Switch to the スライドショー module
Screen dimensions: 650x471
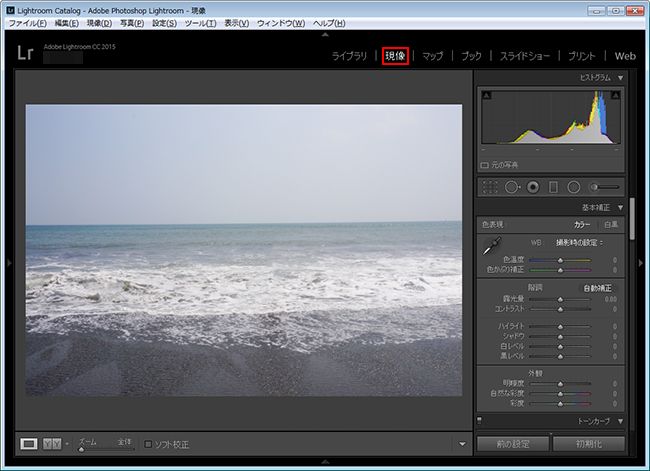[x=525, y=56]
